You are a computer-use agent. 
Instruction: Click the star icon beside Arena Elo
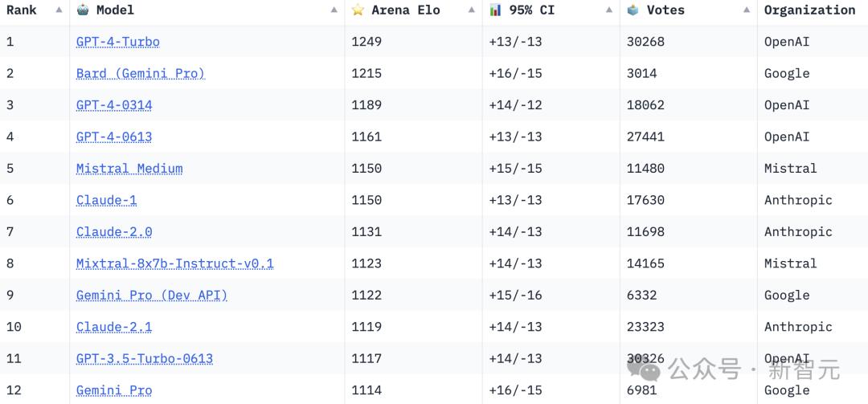(358, 10)
